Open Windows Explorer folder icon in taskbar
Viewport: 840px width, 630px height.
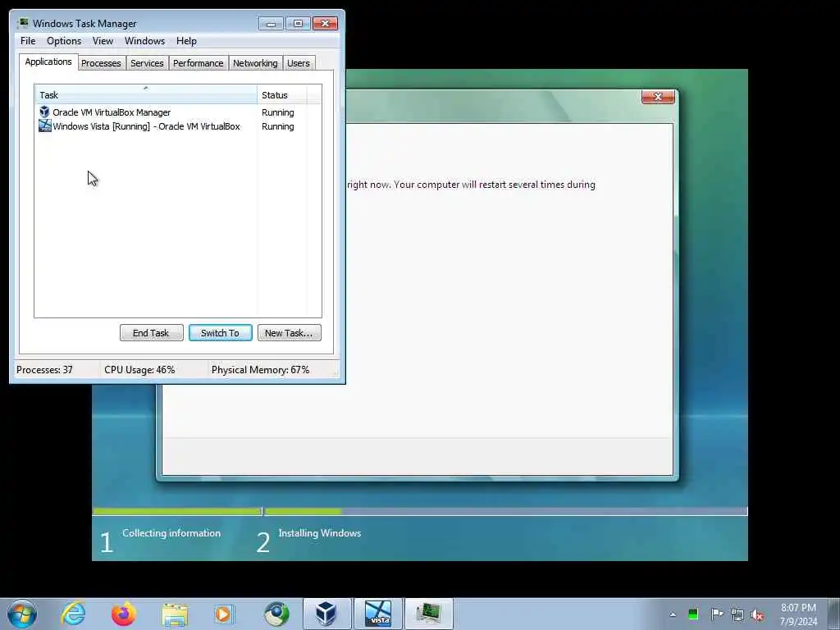(x=175, y=614)
